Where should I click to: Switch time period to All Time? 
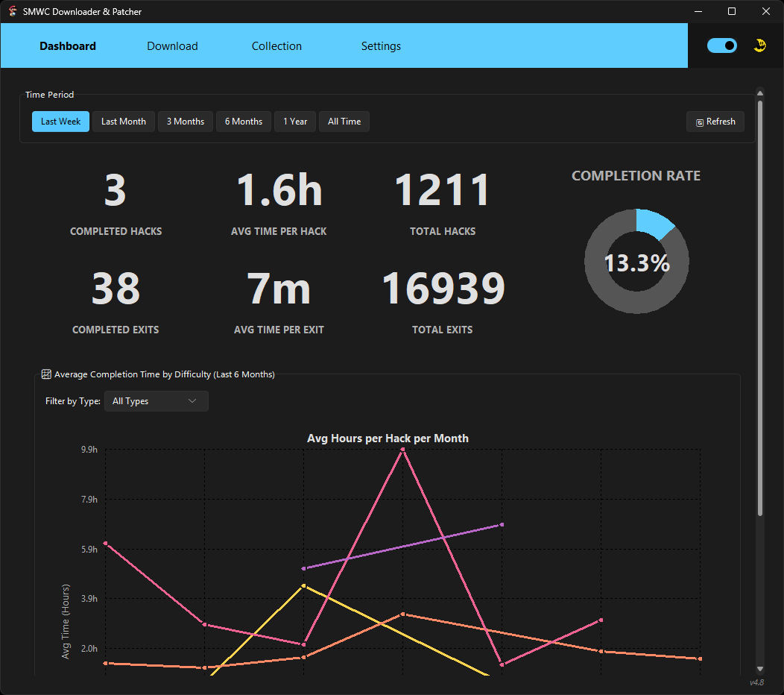pos(344,122)
